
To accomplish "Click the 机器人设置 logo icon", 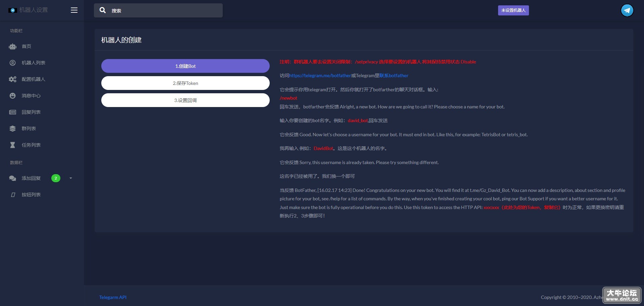I will point(13,10).
